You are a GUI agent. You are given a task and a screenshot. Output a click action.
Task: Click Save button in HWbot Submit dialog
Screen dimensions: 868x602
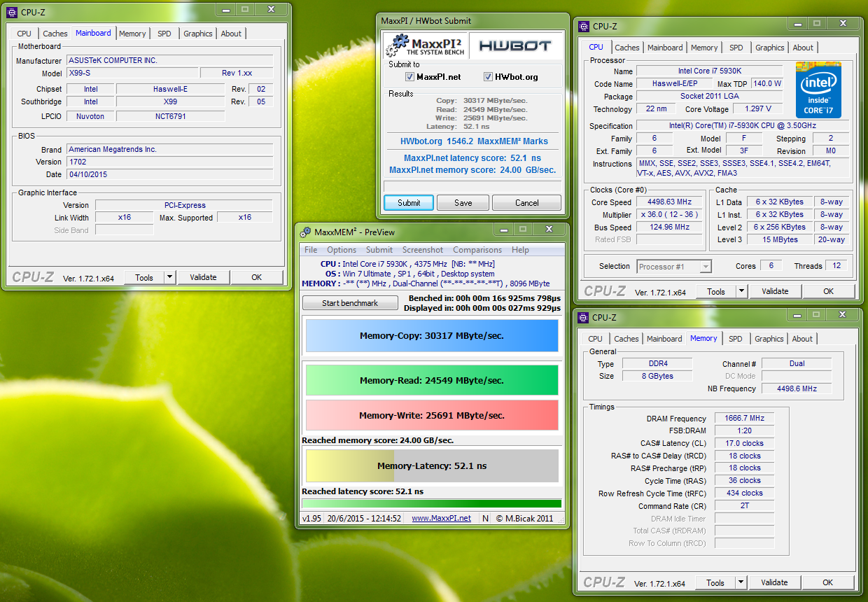tap(463, 203)
